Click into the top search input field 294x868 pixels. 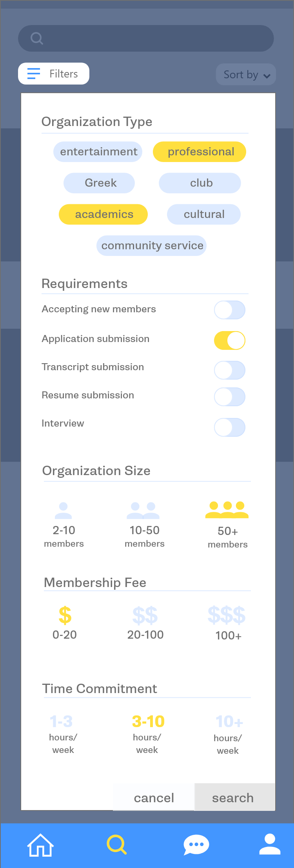146,38
